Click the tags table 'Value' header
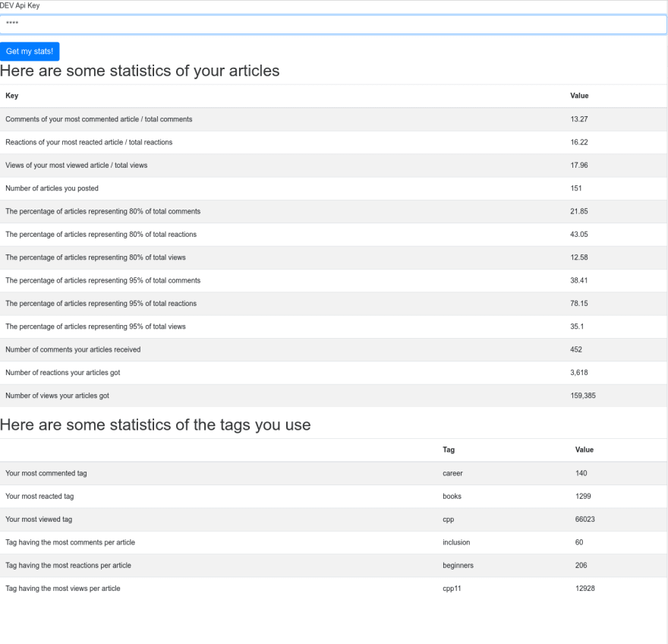The image size is (668, 644). click(584, 450)
